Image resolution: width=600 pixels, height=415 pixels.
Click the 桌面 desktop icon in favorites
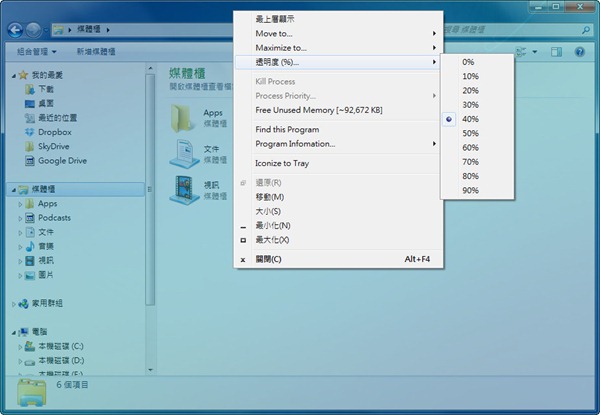click(x=29, y=104)
